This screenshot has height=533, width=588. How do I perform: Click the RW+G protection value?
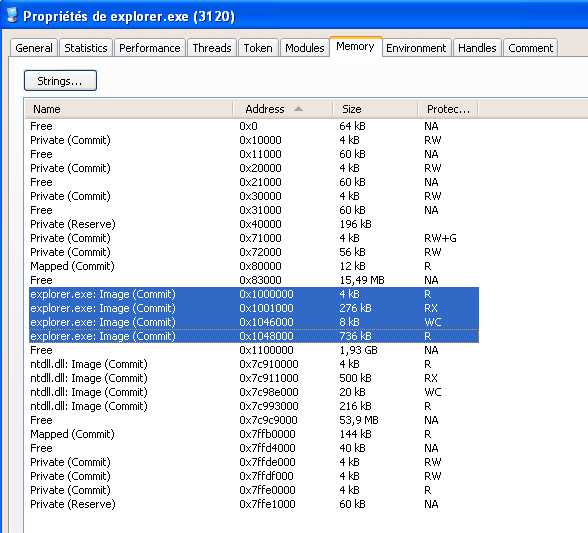440,238
